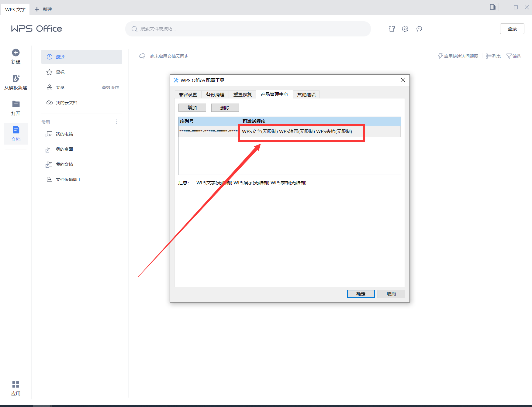Open the 筛选 filter
The height and width of the screenshot is (407, 532).
(514, 56)
